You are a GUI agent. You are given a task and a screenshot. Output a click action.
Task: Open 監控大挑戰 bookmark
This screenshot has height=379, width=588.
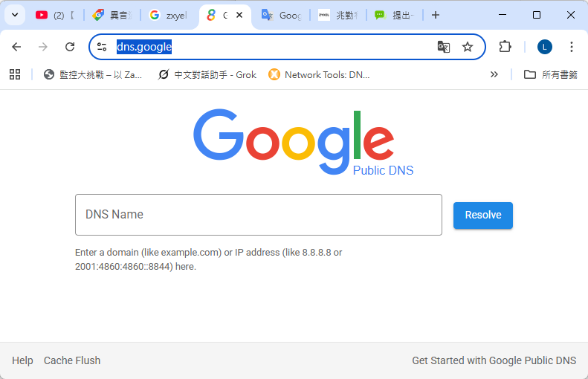pos(93,74)
